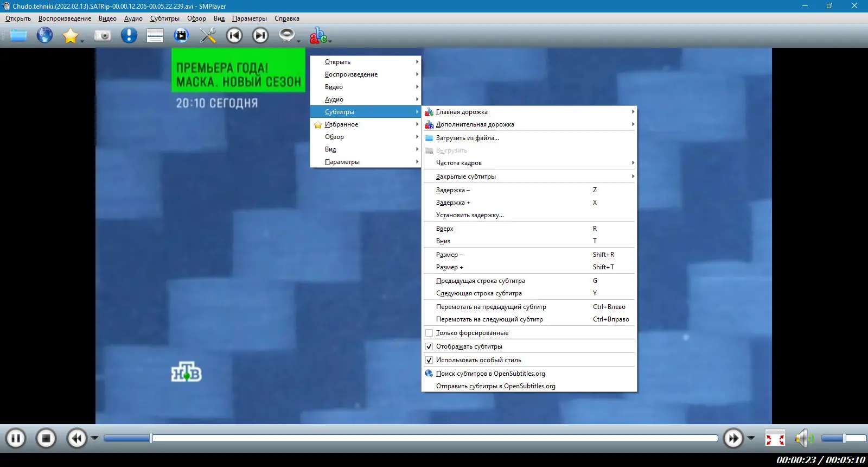
Task: Enable the Только форсированные checkbox
Action: point(429,333)
